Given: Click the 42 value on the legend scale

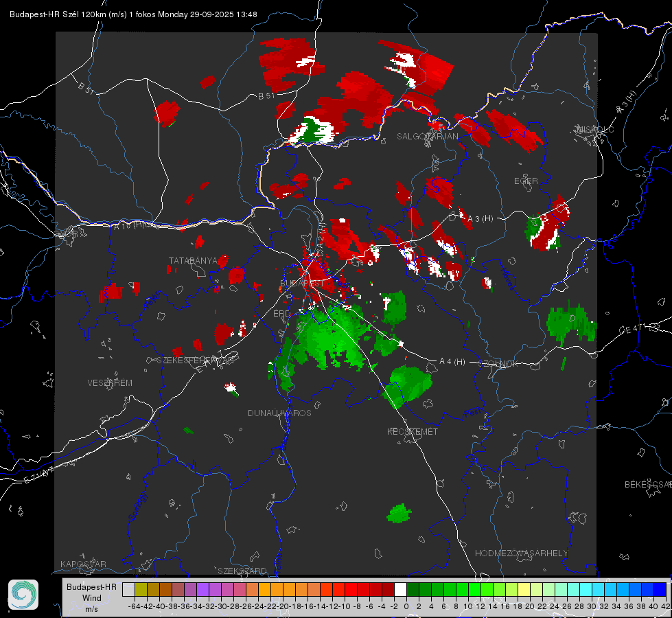Looking at the screenshot, I should point(665,606).
